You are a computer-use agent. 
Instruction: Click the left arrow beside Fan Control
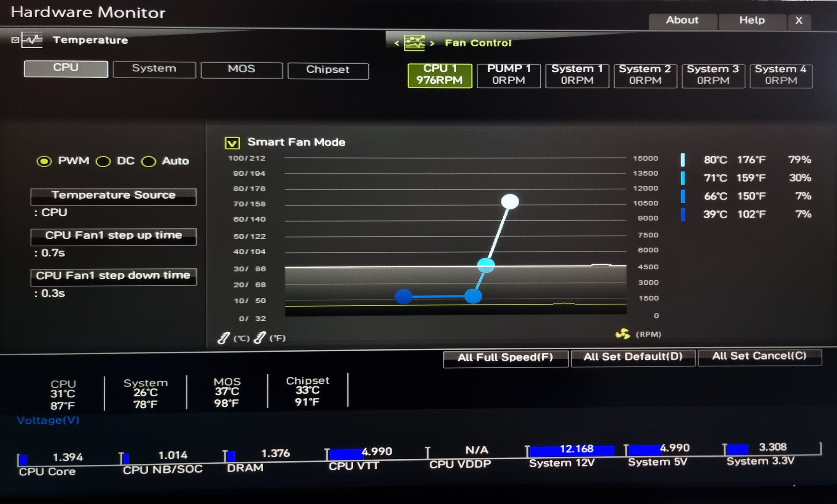[396, 43]
